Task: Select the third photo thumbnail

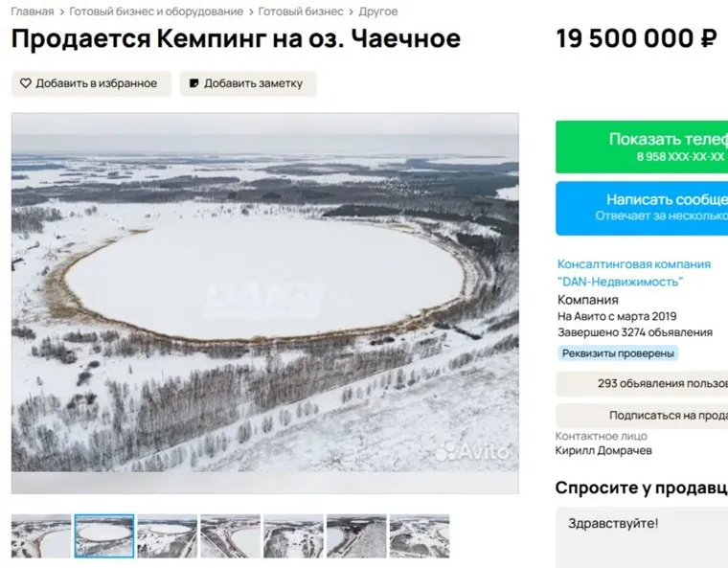Action: click(x=167, y=536)
